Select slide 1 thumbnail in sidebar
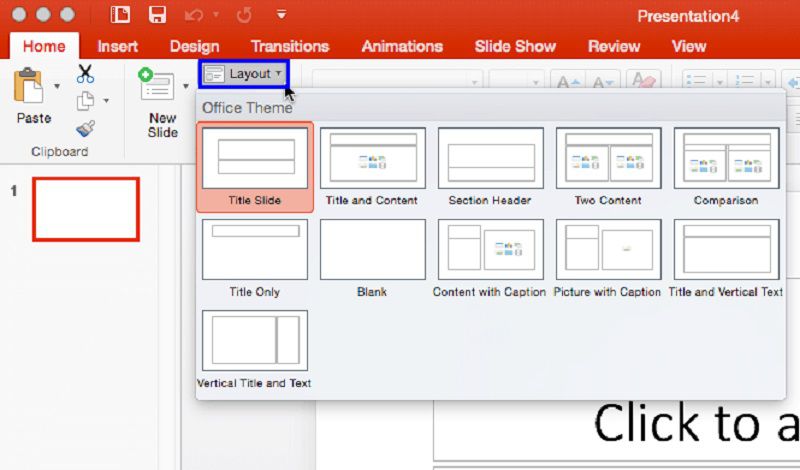800x470 pixels. (x=86, y=209)
